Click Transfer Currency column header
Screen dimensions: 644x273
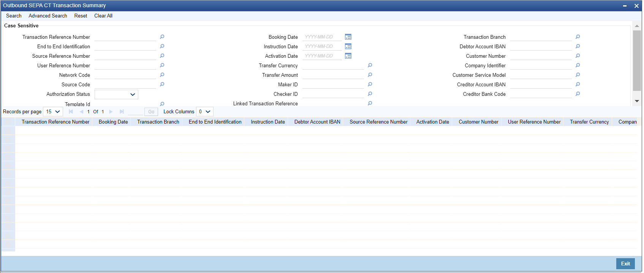pos(589,122)
